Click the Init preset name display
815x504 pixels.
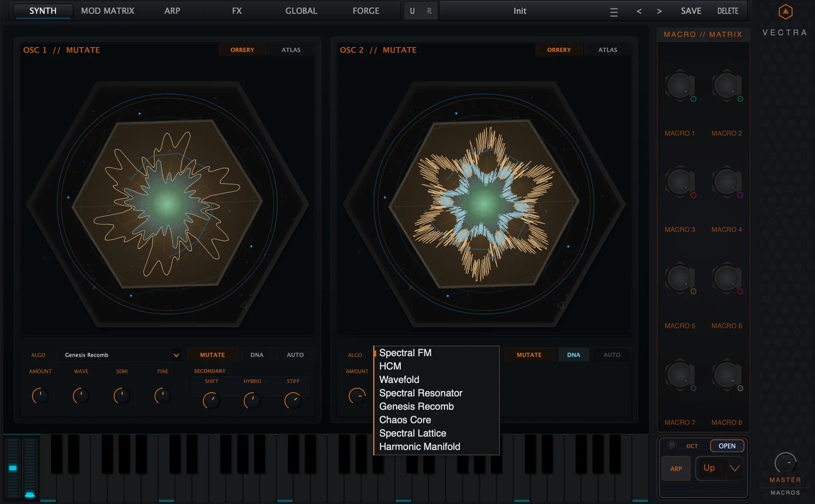coord(520,11)
